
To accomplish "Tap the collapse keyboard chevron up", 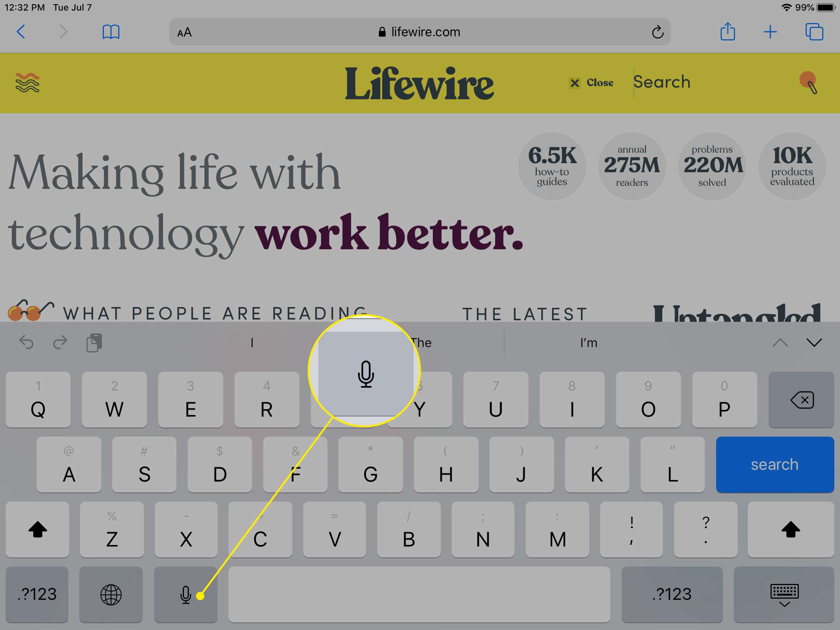I will tap(780, 342).
